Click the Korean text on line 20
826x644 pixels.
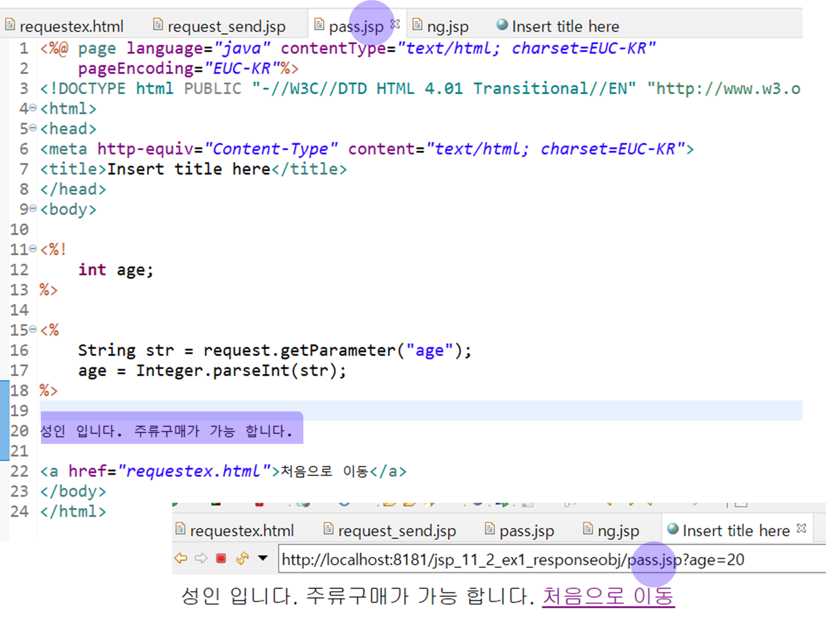(167, 431)
